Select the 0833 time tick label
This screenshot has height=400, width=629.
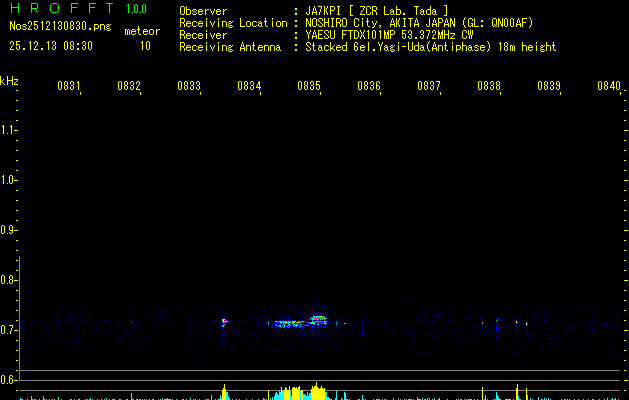point(188,87)
